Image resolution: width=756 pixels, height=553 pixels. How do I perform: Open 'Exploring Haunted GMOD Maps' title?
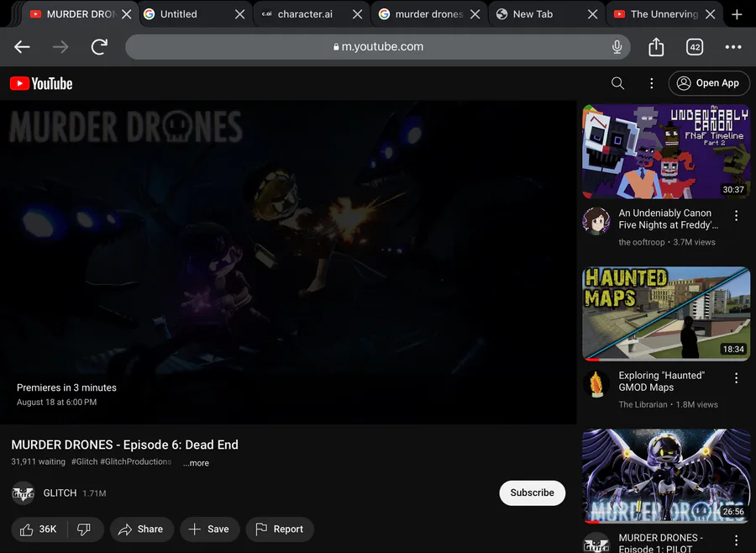click(x=662, y=382)
